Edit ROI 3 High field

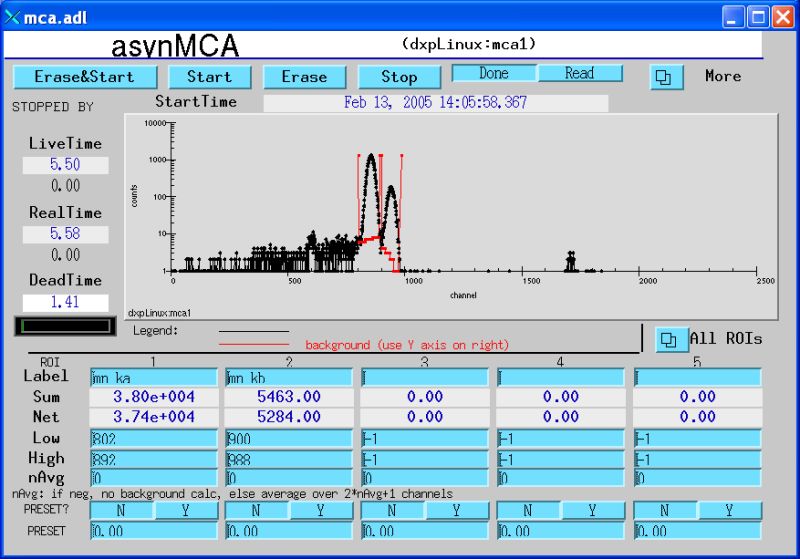[424, 460]
